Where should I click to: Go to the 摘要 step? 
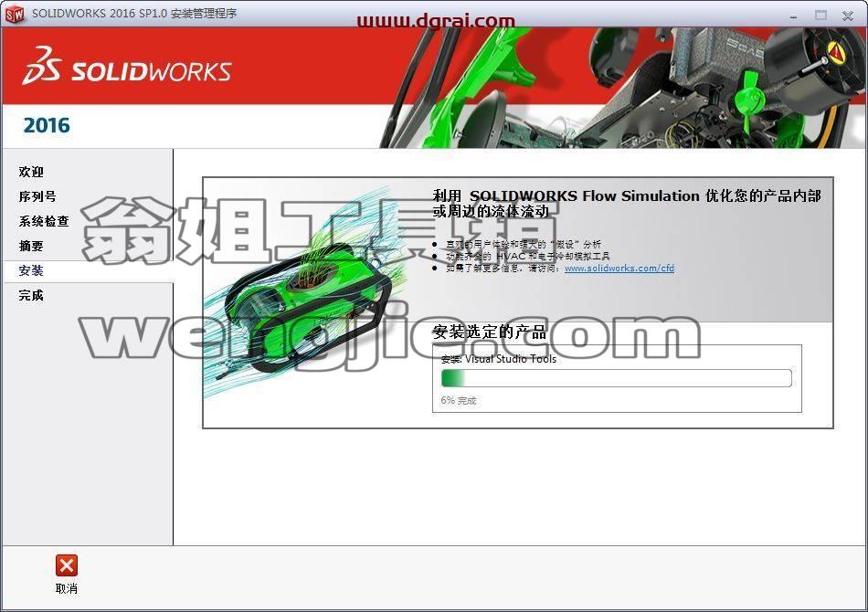point(31,246)
